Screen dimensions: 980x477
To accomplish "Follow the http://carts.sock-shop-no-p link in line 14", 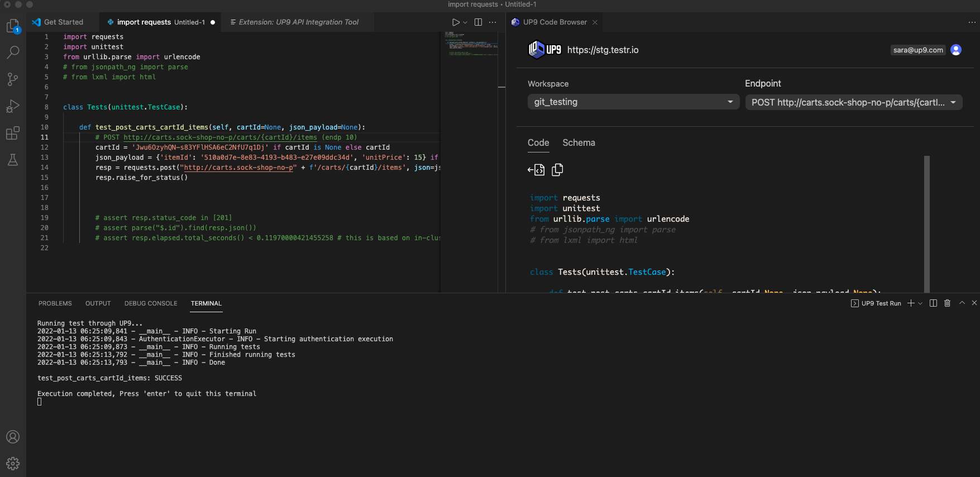I will tap(238, 168).
